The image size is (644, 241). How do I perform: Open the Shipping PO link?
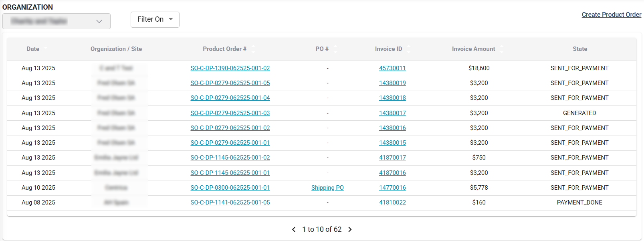pos(327,188)
